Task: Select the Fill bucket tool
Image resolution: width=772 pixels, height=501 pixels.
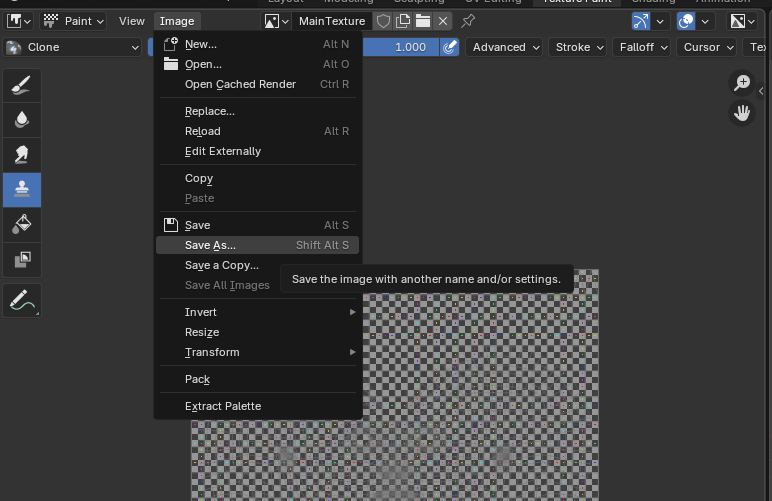Action: click(22, 224)
